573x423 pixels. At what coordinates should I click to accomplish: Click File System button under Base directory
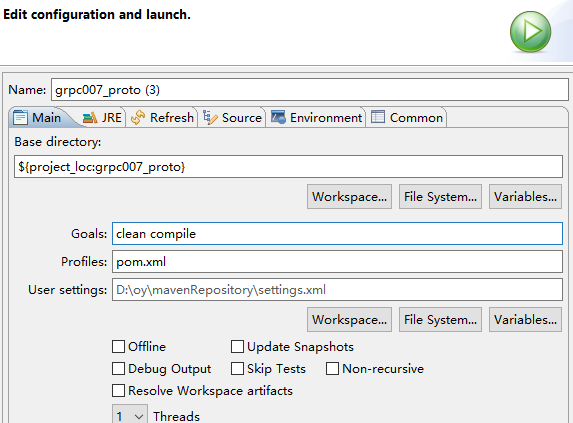click(440, 197)
